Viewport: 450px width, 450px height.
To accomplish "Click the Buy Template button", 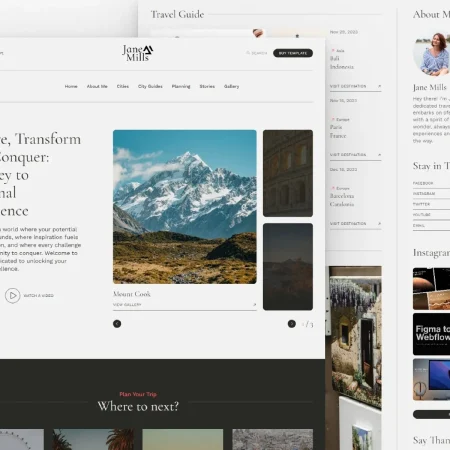I will [293, 53].
